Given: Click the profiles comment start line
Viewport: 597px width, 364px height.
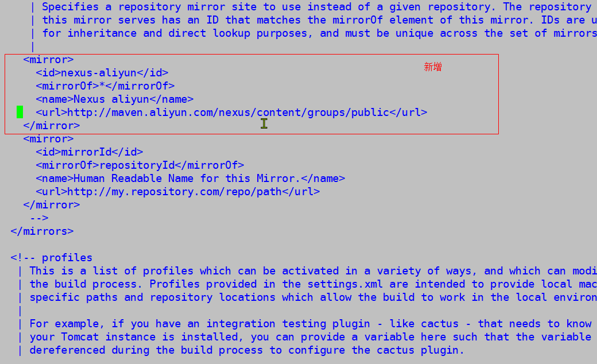Looking at the screenshot, I should pyautogui.click(x=52, y=258).
